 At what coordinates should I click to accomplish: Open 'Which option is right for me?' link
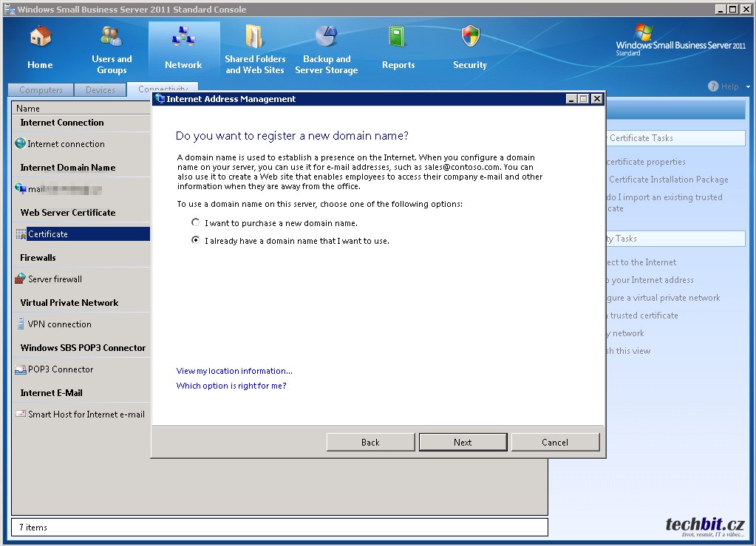pyautogui.click(x=231, y=386)
